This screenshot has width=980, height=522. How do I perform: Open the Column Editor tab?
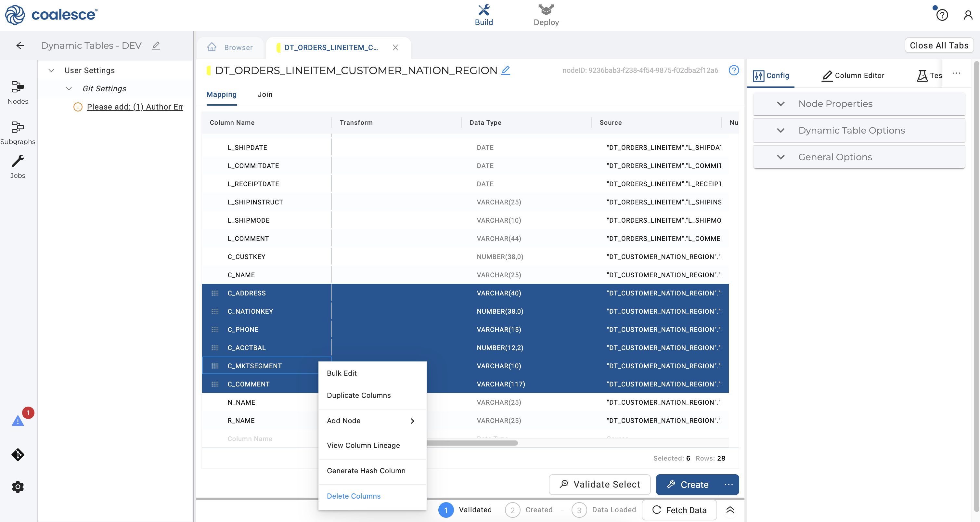[x=853, y=76]
